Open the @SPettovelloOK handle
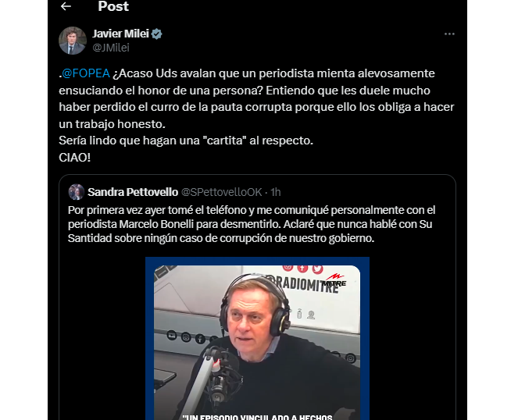The height and width of the screenshot is (420, 518). pyautogui.click(x=222, y=192)
